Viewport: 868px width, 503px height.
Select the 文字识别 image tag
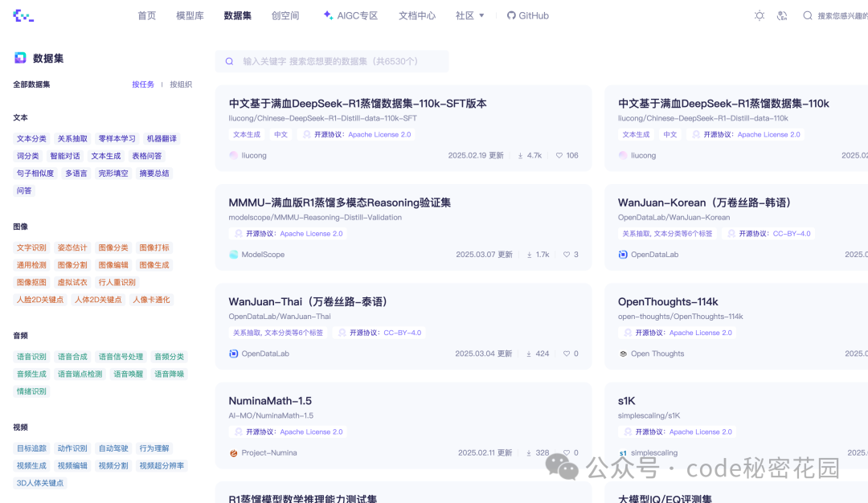pos(31,248)
